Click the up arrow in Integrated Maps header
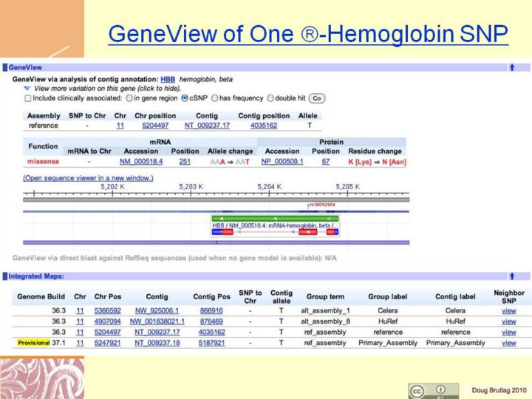The width and height of the screenshot is (532, 399). pyautogui.click(x=511, y=276)
